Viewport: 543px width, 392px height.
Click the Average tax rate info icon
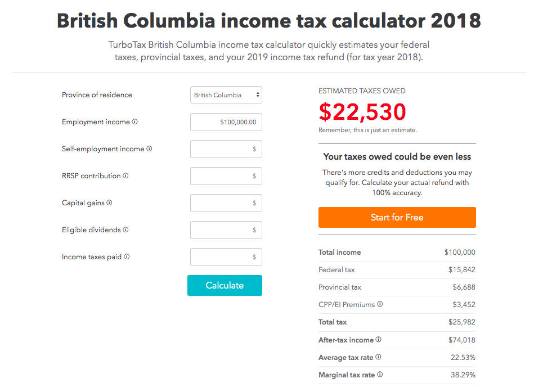click(378, 357)
